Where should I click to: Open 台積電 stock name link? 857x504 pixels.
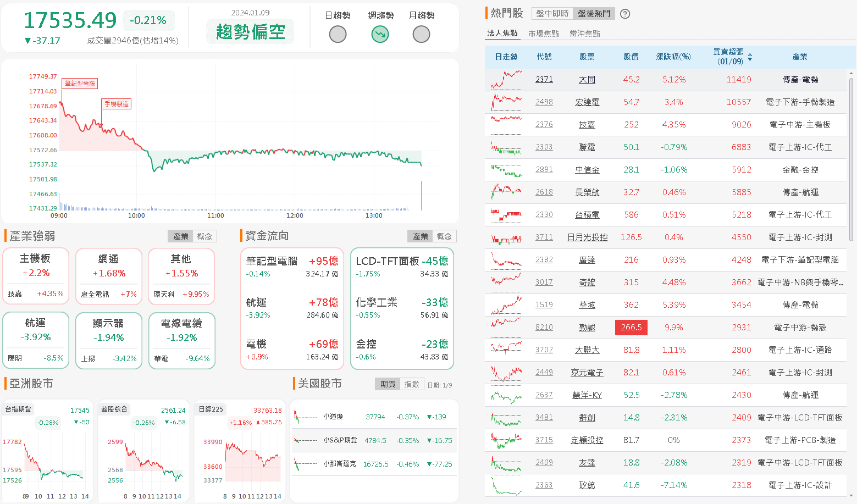[587, 215]
